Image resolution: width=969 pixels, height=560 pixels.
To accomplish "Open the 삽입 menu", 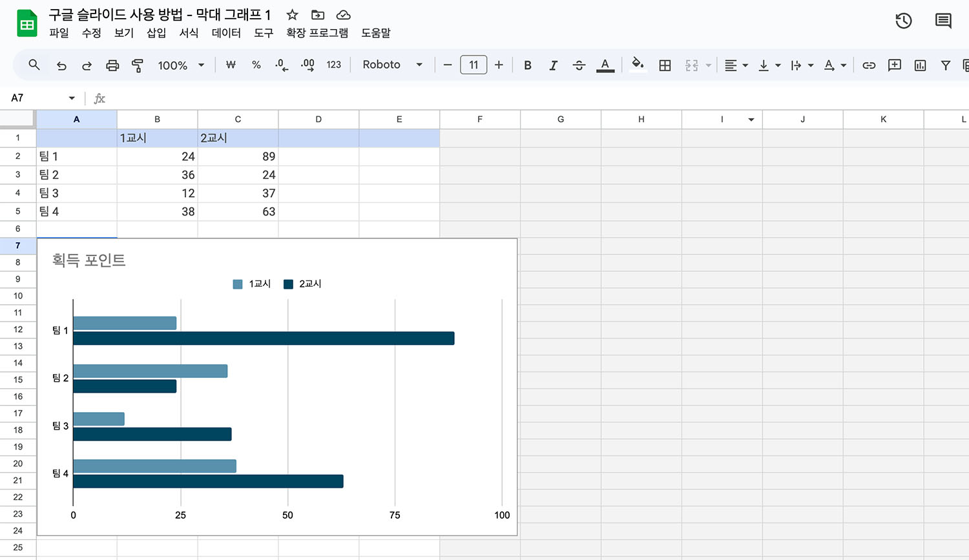I will coord(156,33).
